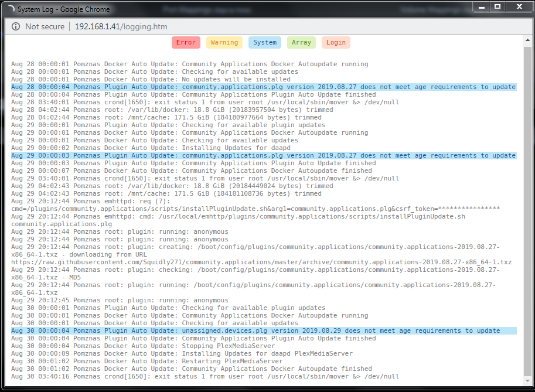Click the plugin checking MD5 log line
This screenshot has height=392, width=535.
click(255, 273)
